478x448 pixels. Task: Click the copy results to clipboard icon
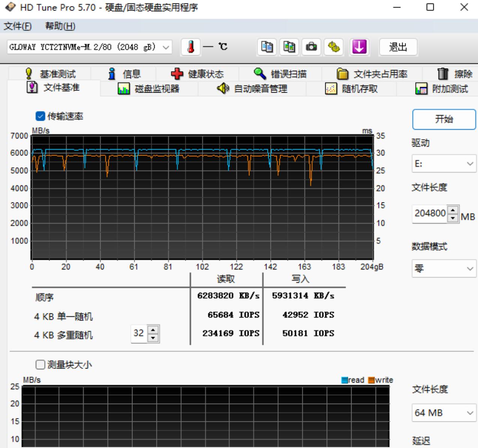[268, 47]
